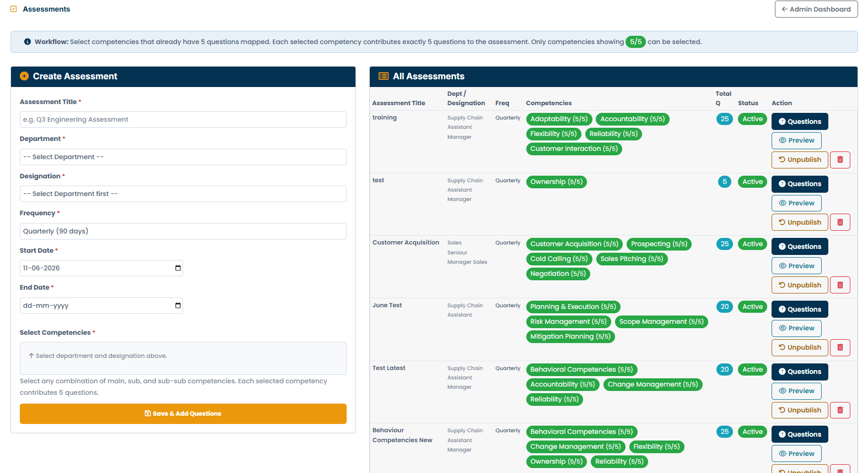Click Save & Add Questions button
Screen dimensions: 868x473
click(183, 414)
